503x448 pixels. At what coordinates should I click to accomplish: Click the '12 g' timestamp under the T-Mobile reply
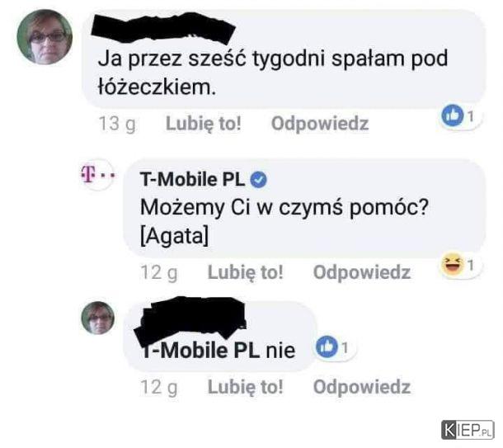159,273
